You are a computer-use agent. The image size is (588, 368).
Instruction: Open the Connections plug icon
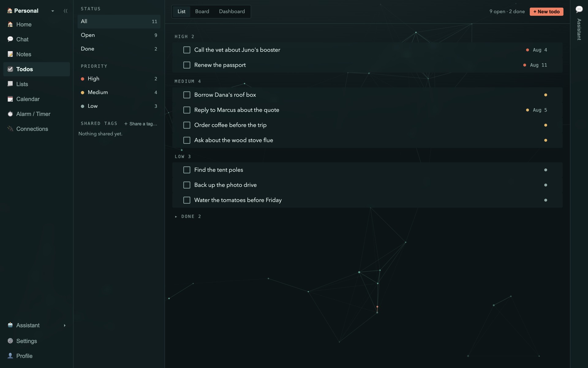tap(10, 129)
